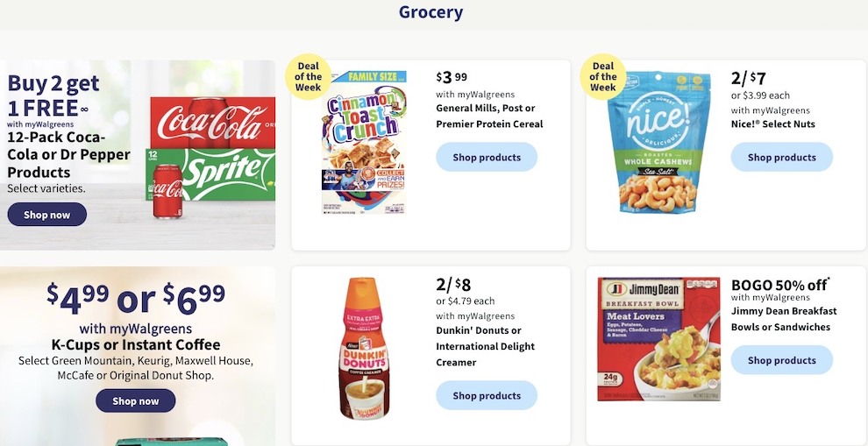Open the Dunkin' Donuts creamer bottle image
Viewport: 868px width, 446px height.
(364, 348)
